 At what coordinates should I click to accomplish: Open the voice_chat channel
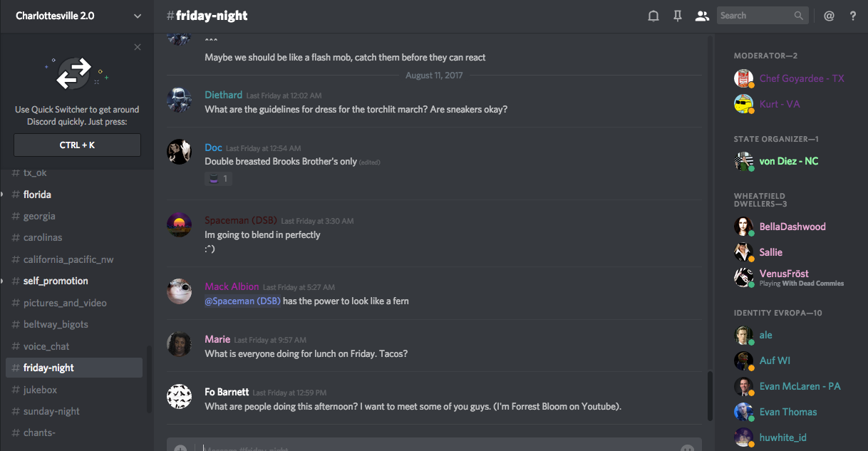tap(47, 346)
